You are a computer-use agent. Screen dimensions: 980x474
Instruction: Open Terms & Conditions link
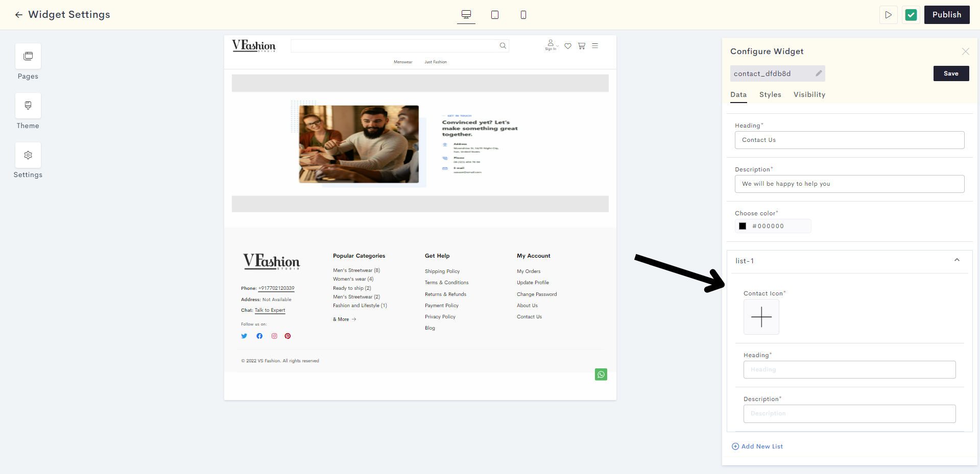(x=447, y=283)
